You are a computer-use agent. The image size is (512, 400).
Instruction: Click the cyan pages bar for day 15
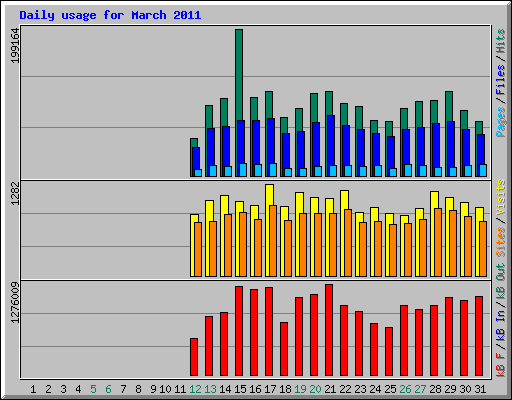[243, 170]
